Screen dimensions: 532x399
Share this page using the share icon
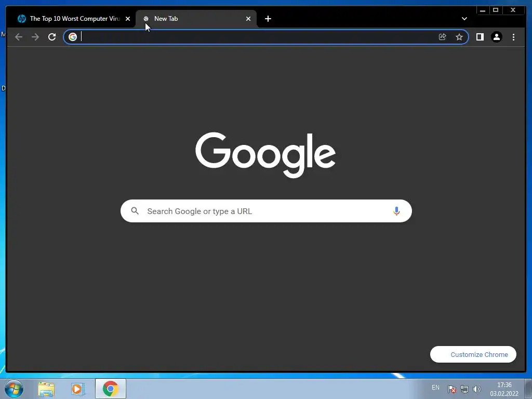tap(443, 37)
